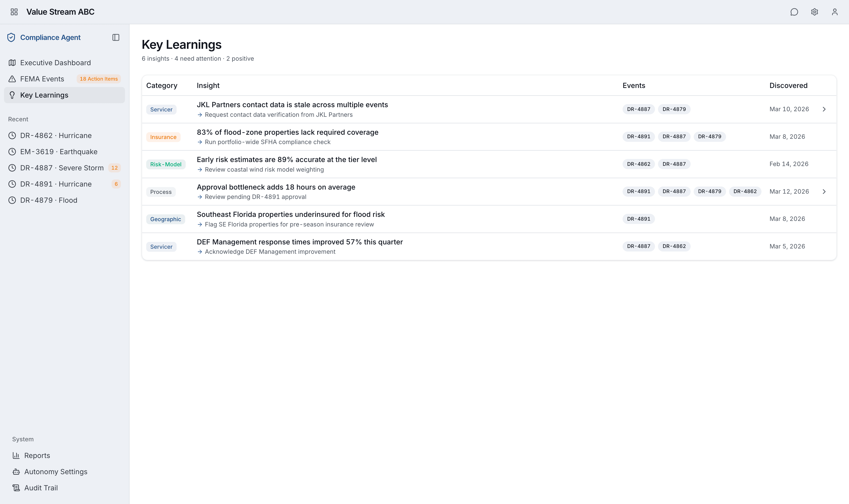Click the Category column header

pyautogui.click(x=162, y=86)
